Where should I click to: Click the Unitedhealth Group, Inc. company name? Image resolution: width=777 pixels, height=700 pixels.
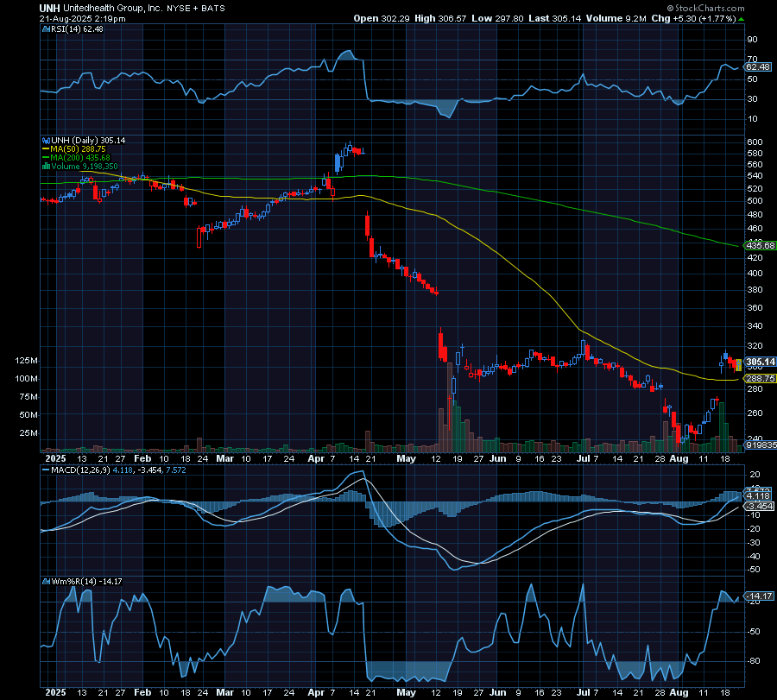[113, 9]
